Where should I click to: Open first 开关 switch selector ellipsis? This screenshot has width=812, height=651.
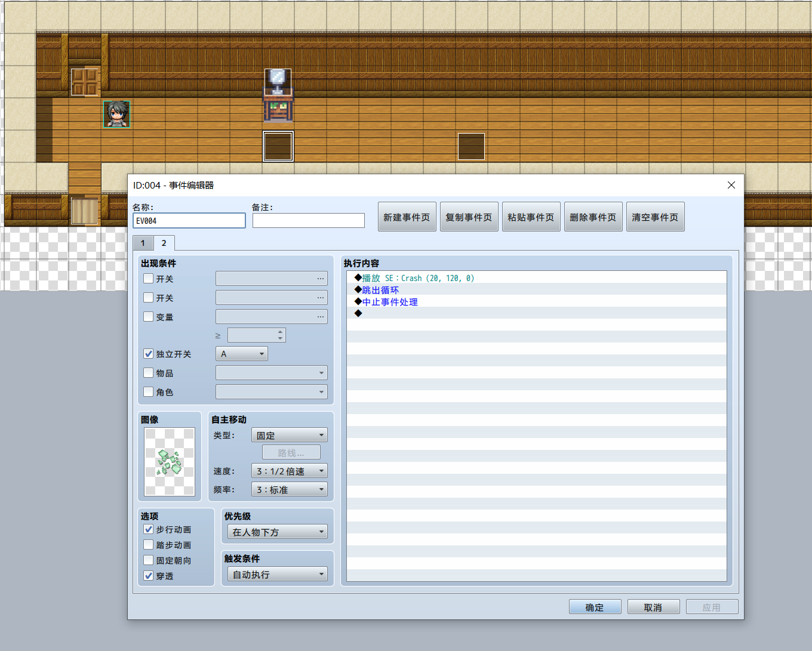click(321, 279)
